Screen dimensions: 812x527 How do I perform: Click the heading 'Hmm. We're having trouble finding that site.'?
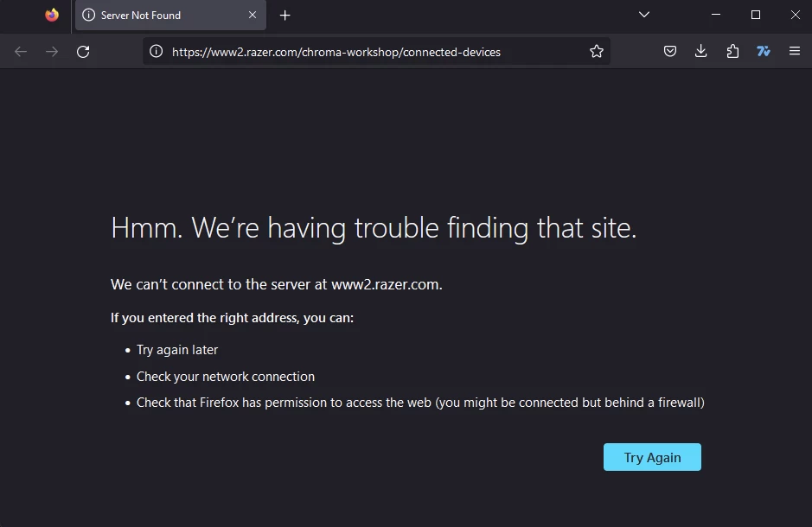[374, 228]
